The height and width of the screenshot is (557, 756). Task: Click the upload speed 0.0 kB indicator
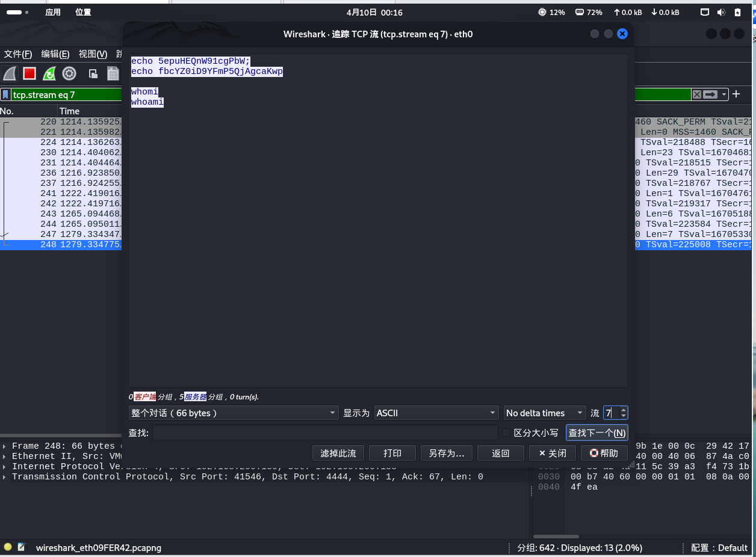[x=628, y=12]
